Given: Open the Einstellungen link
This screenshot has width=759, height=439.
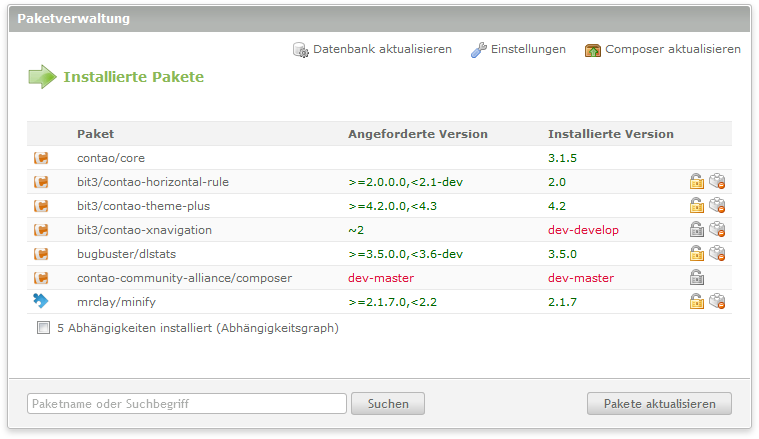Looking at the screenshot, I should tap(528, 49).
